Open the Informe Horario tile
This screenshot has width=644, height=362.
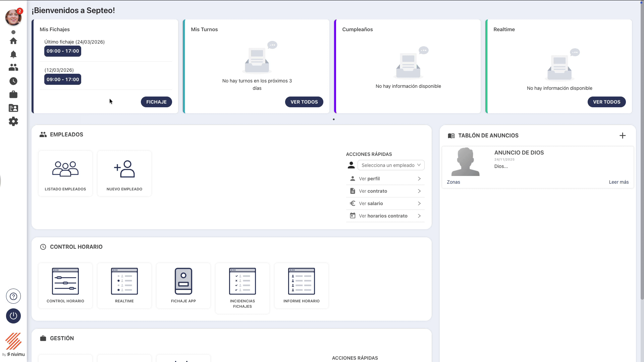click(x=302, y=286)
